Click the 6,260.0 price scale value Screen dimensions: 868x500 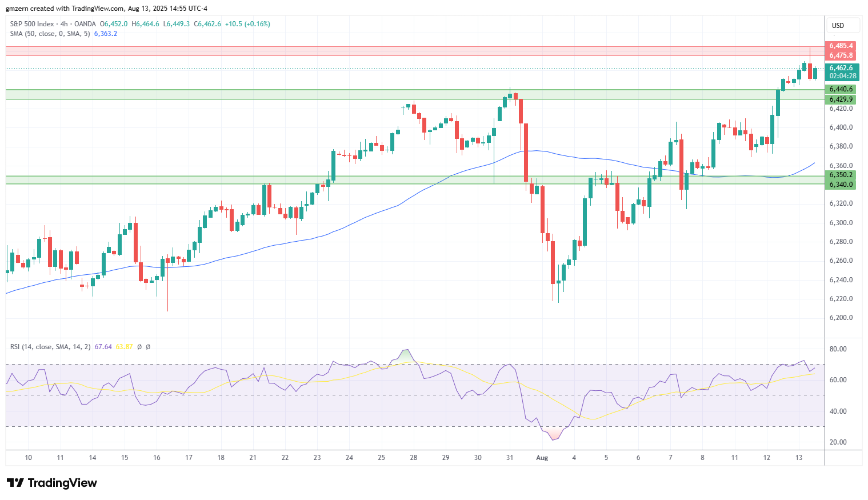pyautogui.click(x=841, y=261)
